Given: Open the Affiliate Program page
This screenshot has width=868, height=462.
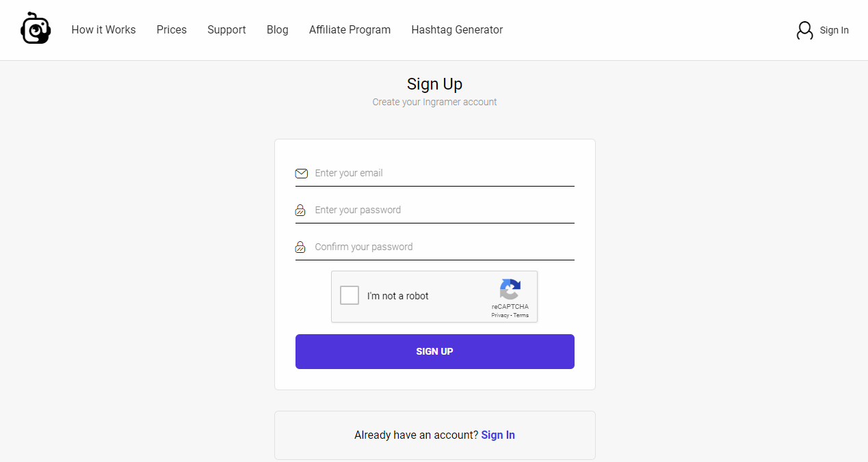Looking at the screenshot, I should [x=350, y=30].
